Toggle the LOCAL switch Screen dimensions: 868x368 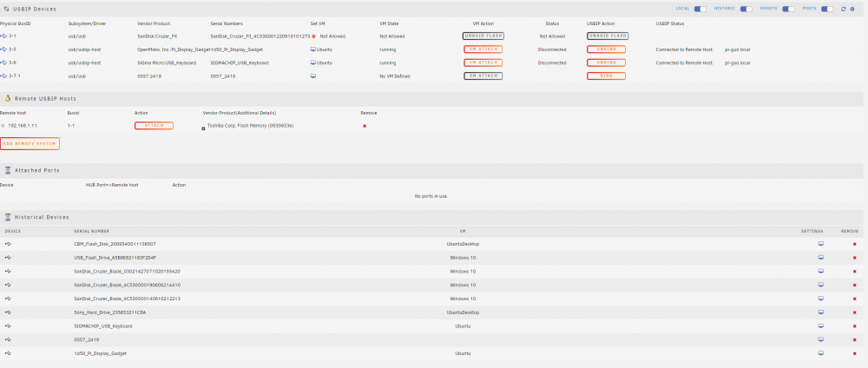pyautogui.click(x=700, y=9)
